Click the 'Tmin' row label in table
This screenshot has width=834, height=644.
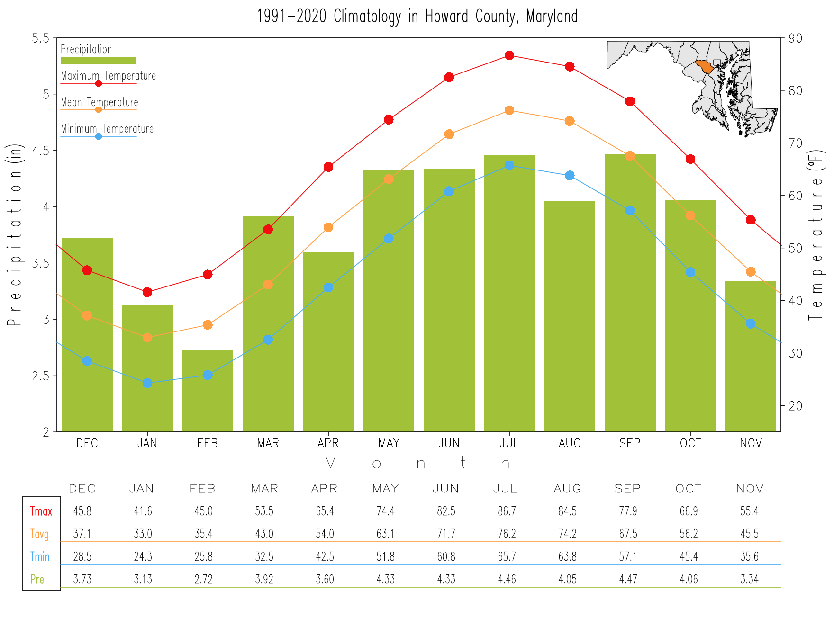(x=40, y=557)
